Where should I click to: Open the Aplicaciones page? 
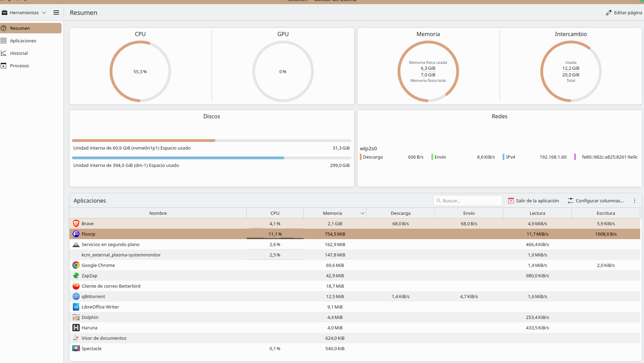pos(23,41)
